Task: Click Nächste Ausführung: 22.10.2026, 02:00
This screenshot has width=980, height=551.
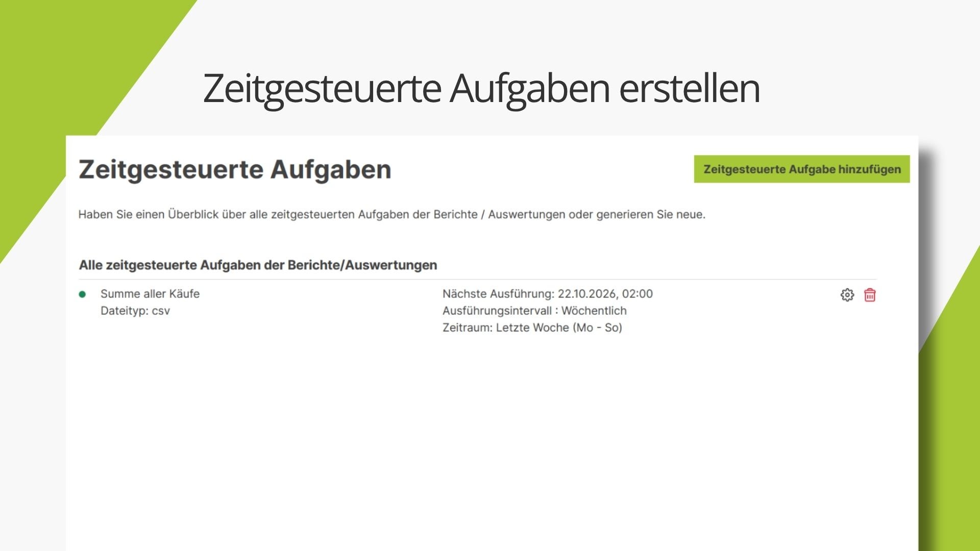Action: [x=548, y=294]
